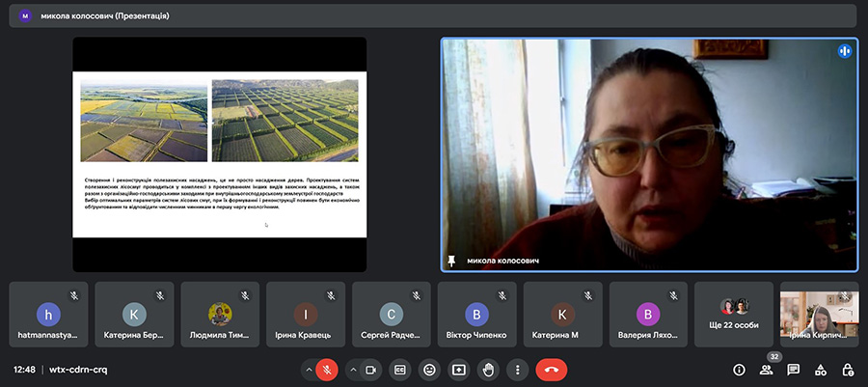Expand audio settings chevron next to microphone
868x387 pixels.
tap(309, 369)
